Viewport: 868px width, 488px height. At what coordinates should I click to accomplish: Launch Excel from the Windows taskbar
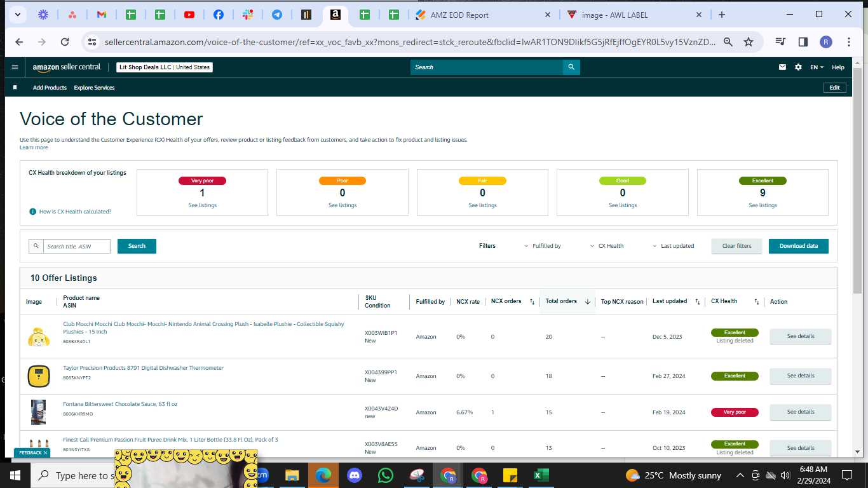[541, 475]
